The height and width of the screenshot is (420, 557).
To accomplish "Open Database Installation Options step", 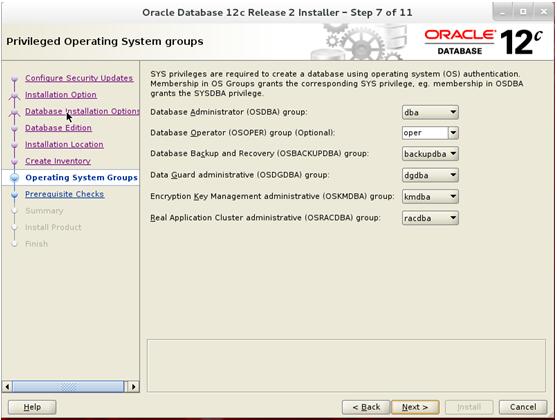I will pos(82,111).
